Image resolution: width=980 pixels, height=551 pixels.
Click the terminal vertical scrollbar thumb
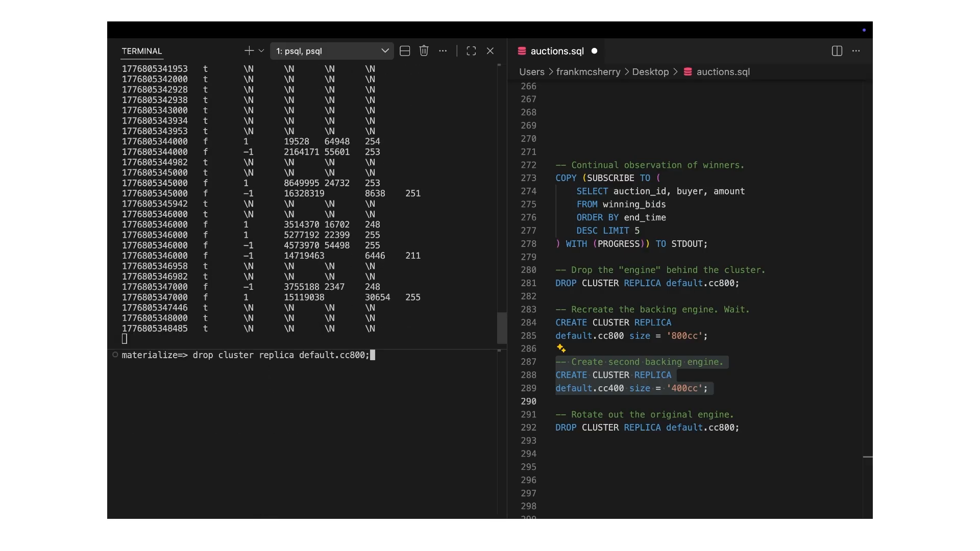pyautogui.click(x=501, y=328)
